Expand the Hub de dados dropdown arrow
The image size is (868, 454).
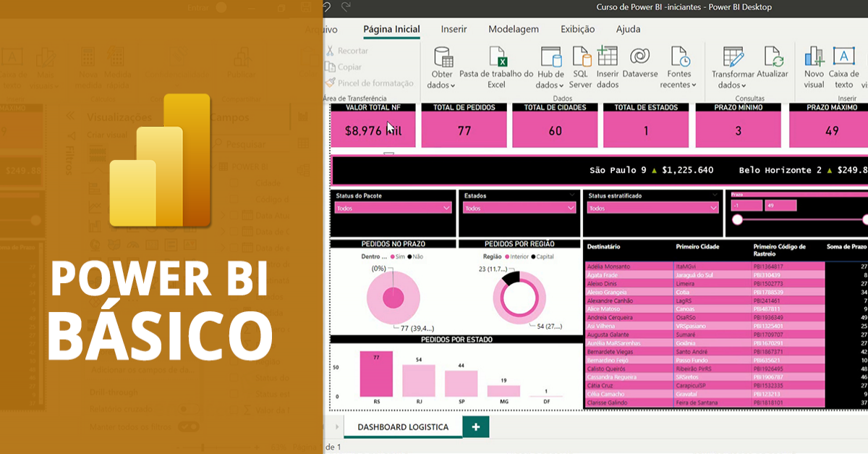[x=561, y=85]
